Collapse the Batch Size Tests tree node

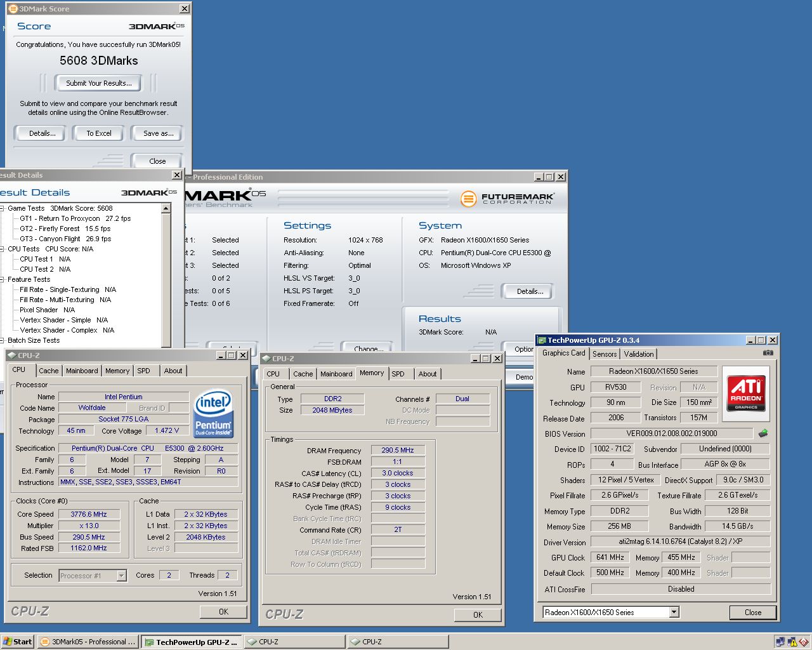coord(3,340)
